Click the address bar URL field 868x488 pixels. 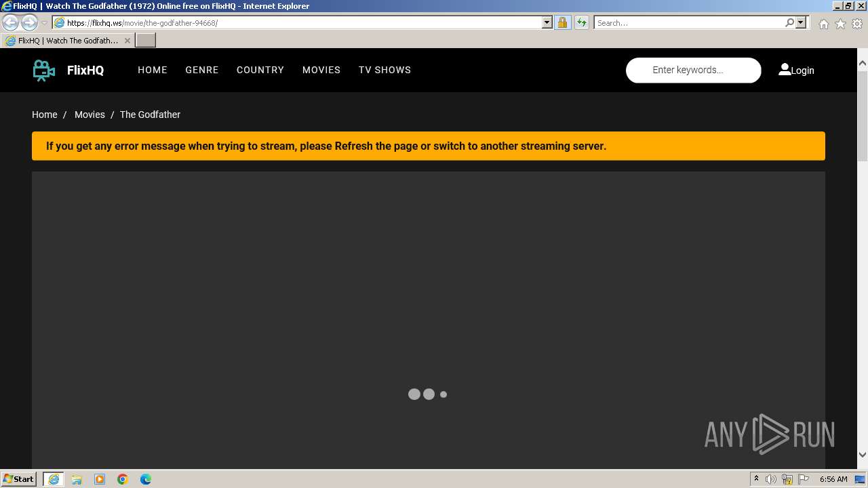pyautogui.click(x=297, y=22)
